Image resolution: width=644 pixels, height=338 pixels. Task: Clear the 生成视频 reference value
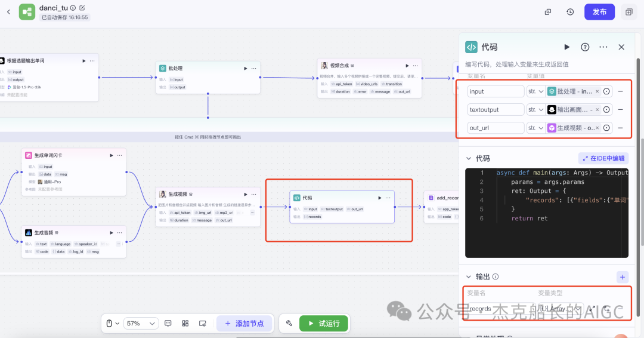[x=597, y=128]
